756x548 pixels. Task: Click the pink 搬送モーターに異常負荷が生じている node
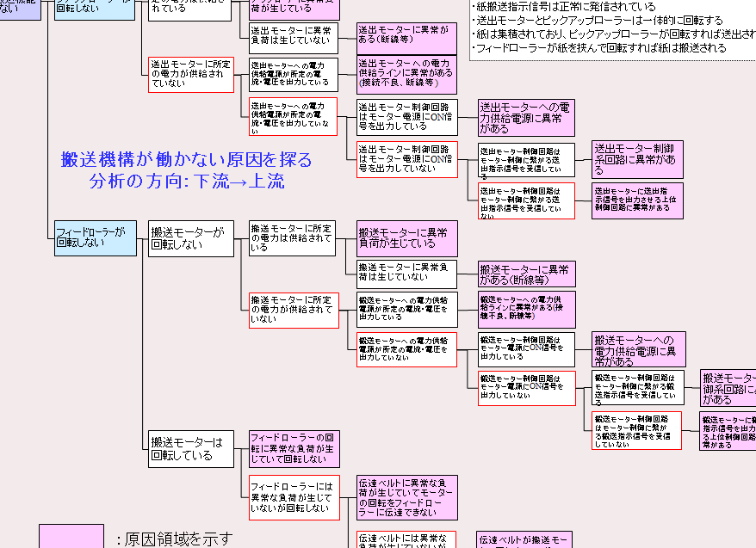coord(407,238)
